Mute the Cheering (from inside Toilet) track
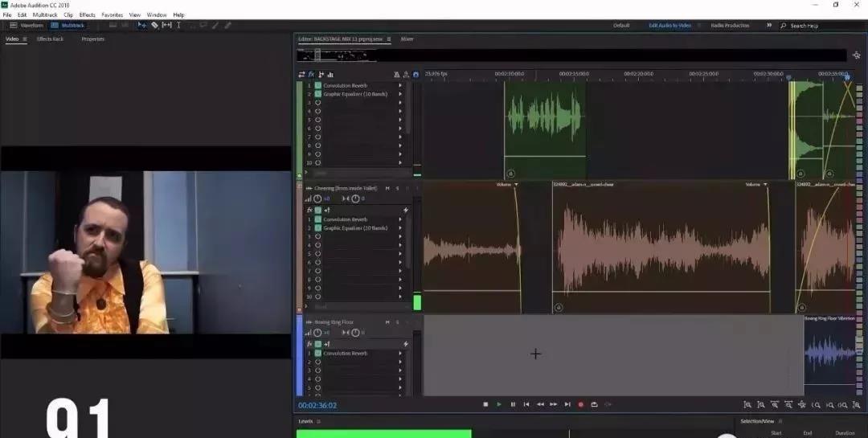This screenshot has height=438, width=868. pyautogui.click(x=387, y=188)
